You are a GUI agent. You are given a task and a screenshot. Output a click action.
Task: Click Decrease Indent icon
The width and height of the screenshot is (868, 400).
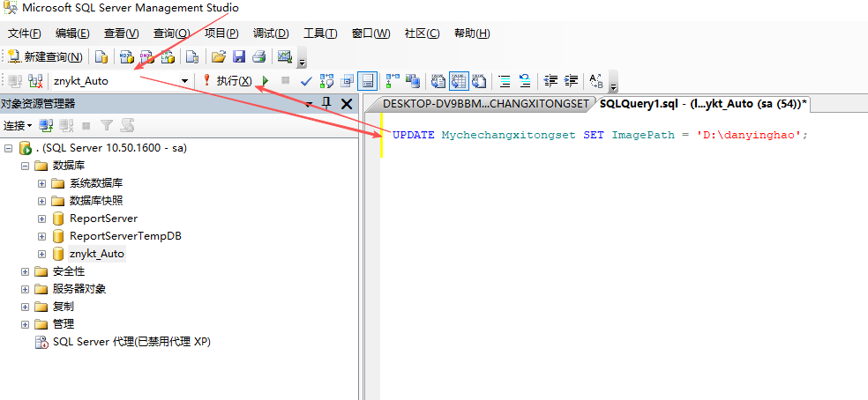(x=550, y=81)
